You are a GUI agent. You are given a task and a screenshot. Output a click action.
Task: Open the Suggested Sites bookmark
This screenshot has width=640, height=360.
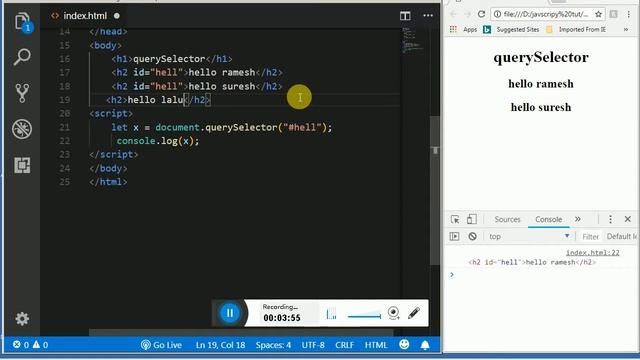click(x=511, y=29)
